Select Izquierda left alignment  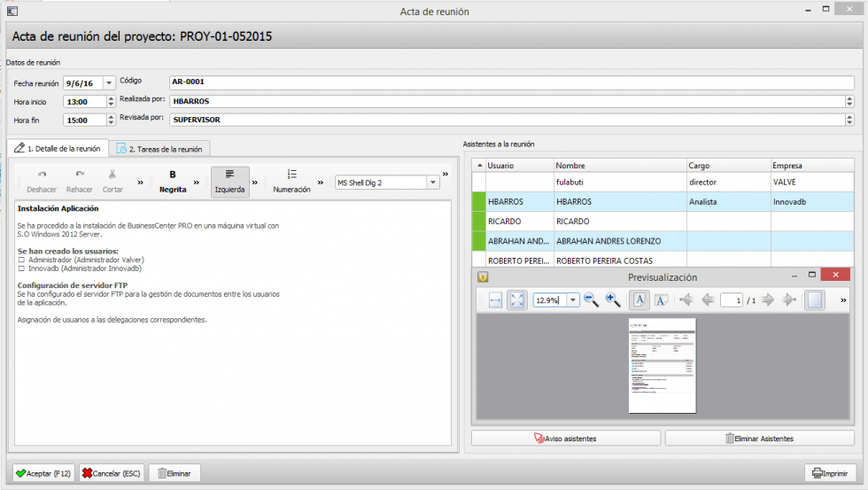(x=229, y=182)
